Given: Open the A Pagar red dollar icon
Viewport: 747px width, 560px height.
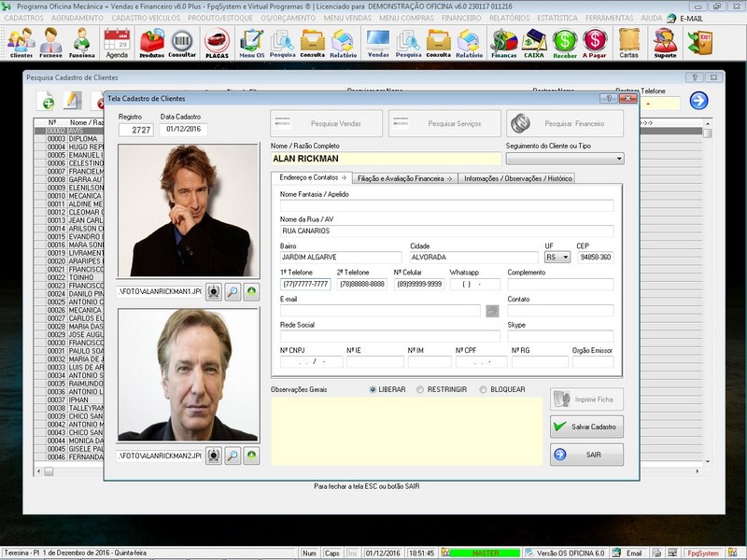Looking at the screenshot, I should coord(595,43).
